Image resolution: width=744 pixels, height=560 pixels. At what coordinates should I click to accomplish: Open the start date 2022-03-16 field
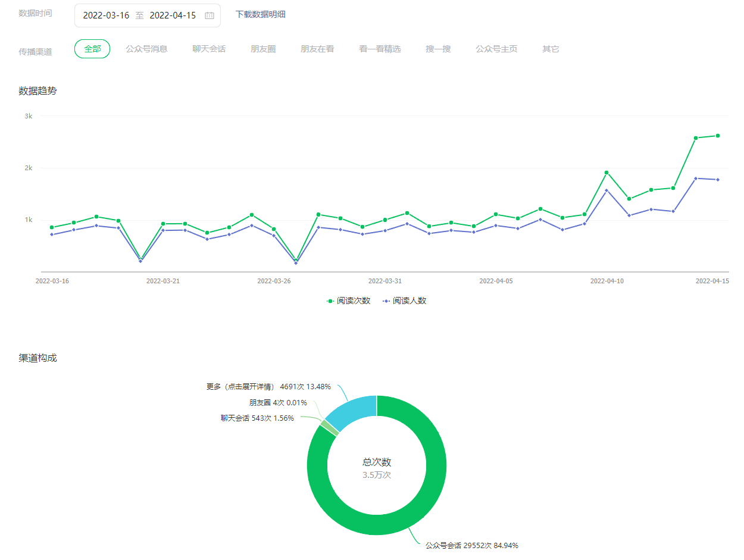pyautogui.click(x=106, y=15)
